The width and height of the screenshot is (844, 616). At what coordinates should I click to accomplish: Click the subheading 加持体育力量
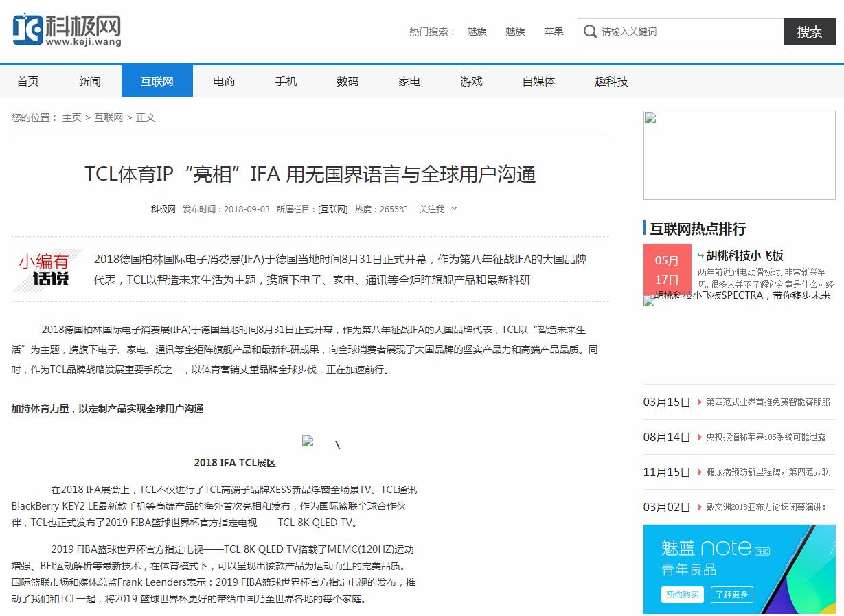[107, 409]
